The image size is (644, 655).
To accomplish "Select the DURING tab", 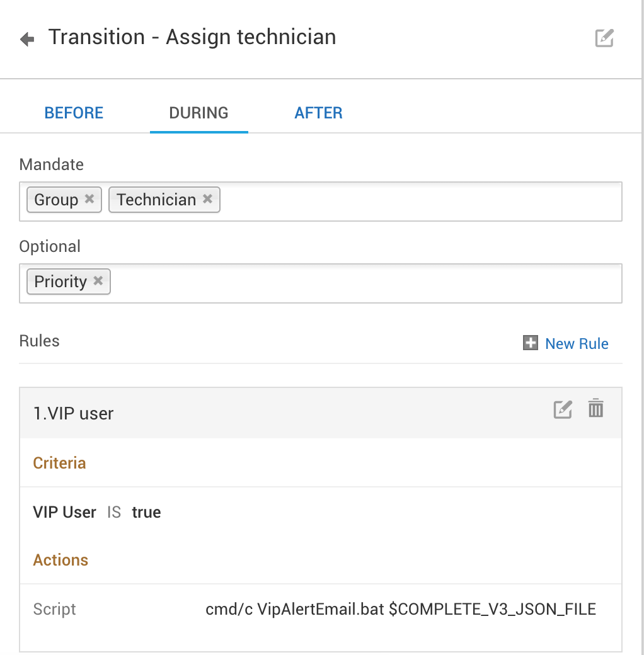I will pyautogui.click(x=198, y=113).
